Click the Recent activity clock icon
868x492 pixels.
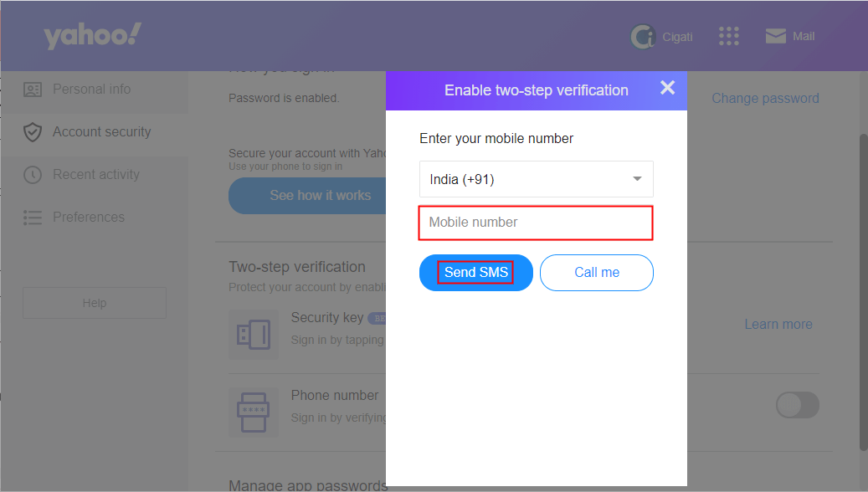32,174
